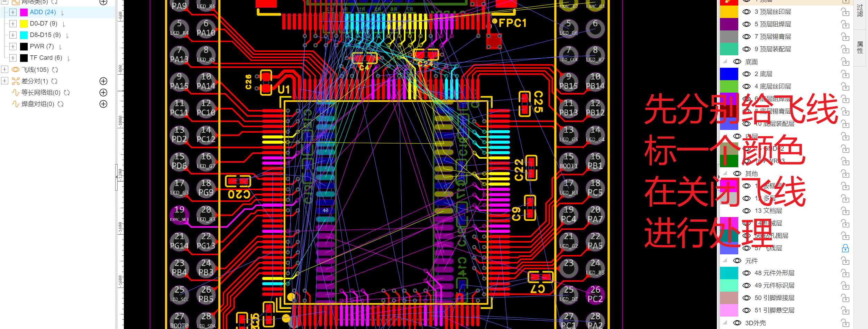Click the sort arrow beside TF Card (6)
The width and height of the screenshot is (868, 329).
click(69, 59)
